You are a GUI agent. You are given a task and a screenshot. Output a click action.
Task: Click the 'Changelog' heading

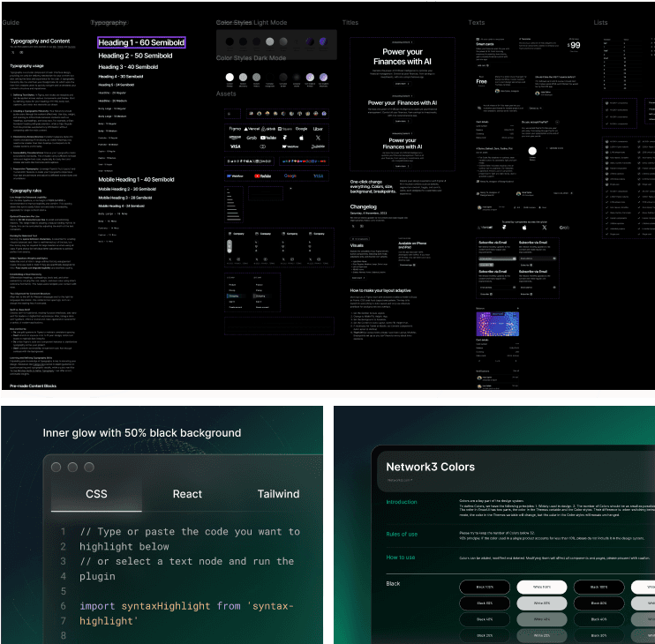(363, 206)
